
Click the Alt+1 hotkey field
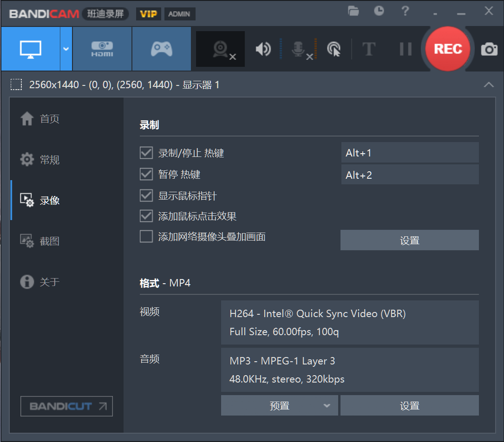[410, 153]
